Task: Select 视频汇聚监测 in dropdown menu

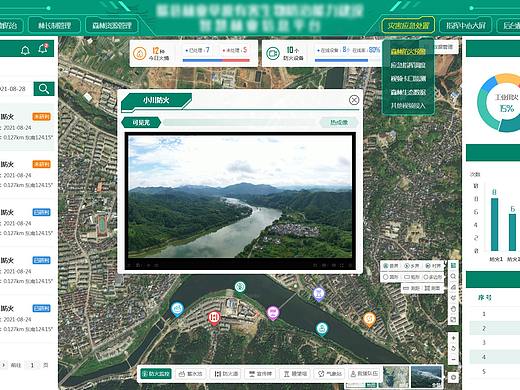Action: pos(408,79)
